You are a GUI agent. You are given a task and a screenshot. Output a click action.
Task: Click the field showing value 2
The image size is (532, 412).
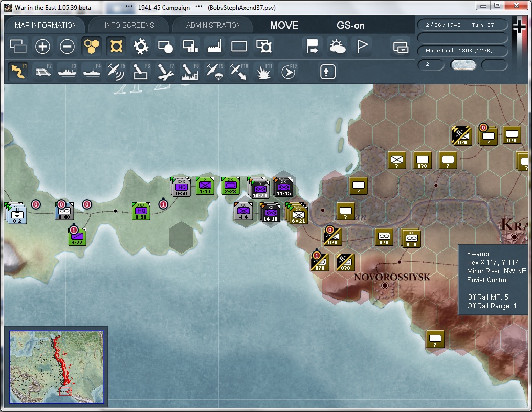431,64
